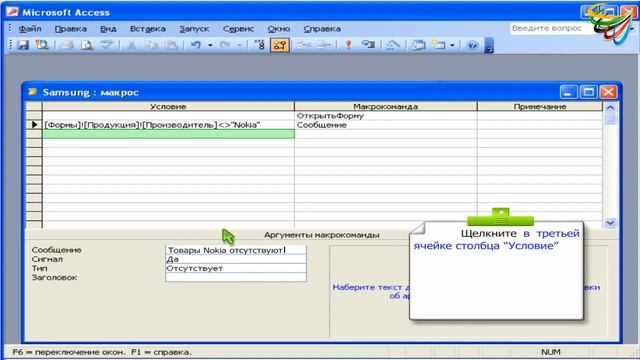Viewport: 640px width, 360px height.
Task: Run the macro with the exclamation icon
Action: click(348, 45)
